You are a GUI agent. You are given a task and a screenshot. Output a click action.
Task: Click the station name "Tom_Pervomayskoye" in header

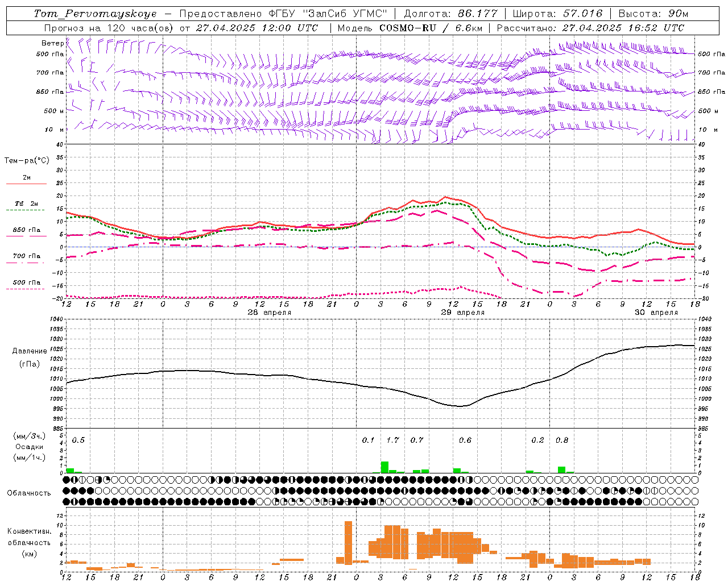(x=95, y=14)
